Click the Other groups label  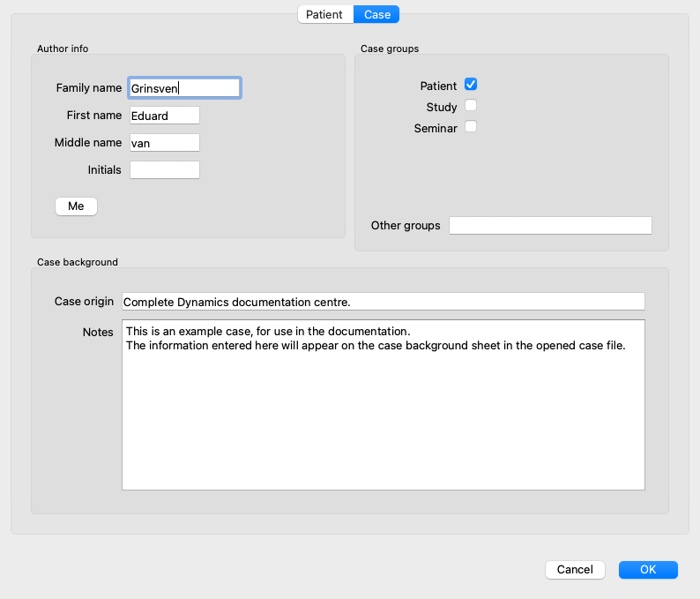(406, 226)
